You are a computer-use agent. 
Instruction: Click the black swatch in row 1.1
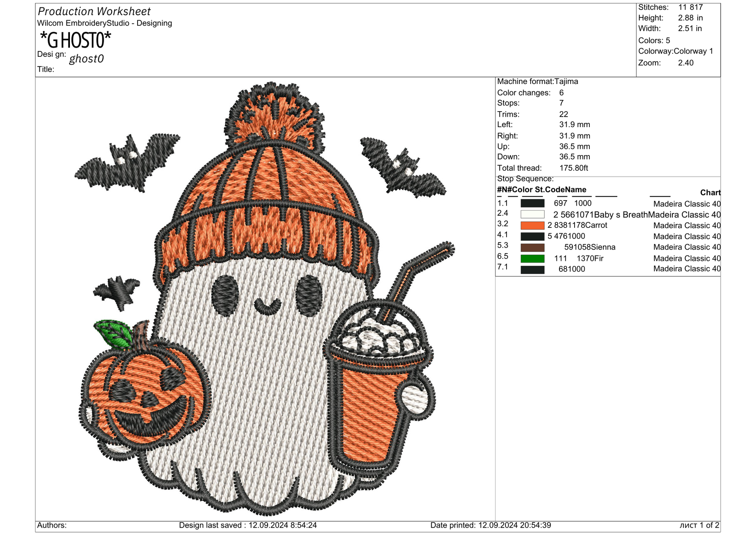(532, 203)
